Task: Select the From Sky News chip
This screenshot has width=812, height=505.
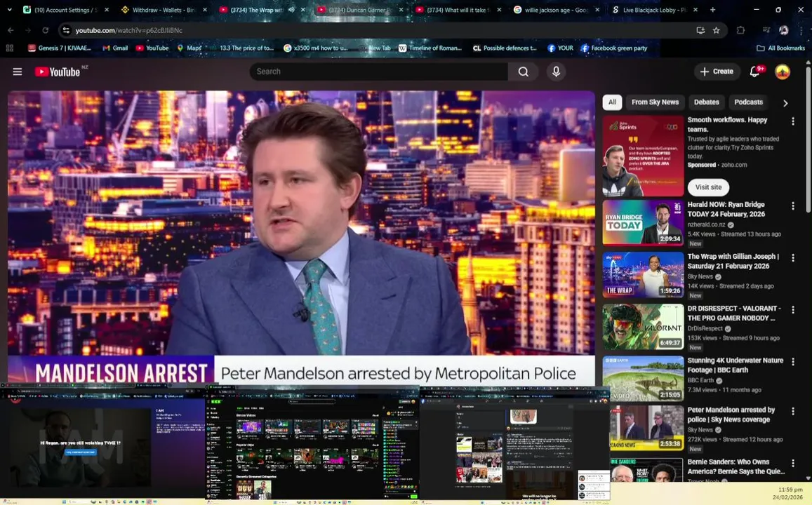Action: pos(655,102)
